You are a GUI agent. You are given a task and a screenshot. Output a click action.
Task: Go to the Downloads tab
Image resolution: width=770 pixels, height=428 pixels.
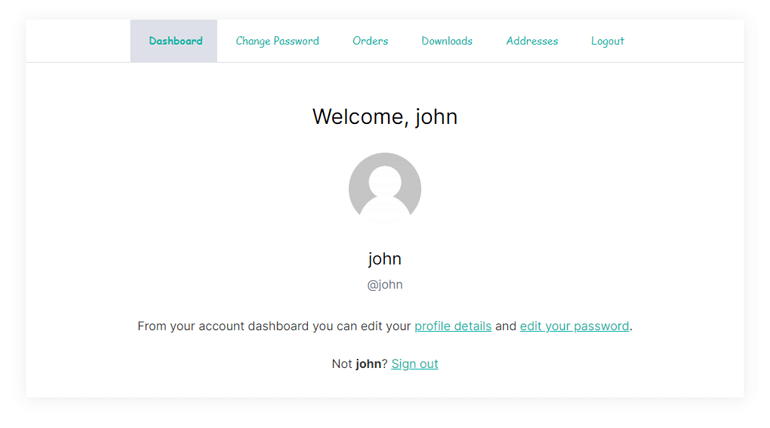[x=447, y=41]
